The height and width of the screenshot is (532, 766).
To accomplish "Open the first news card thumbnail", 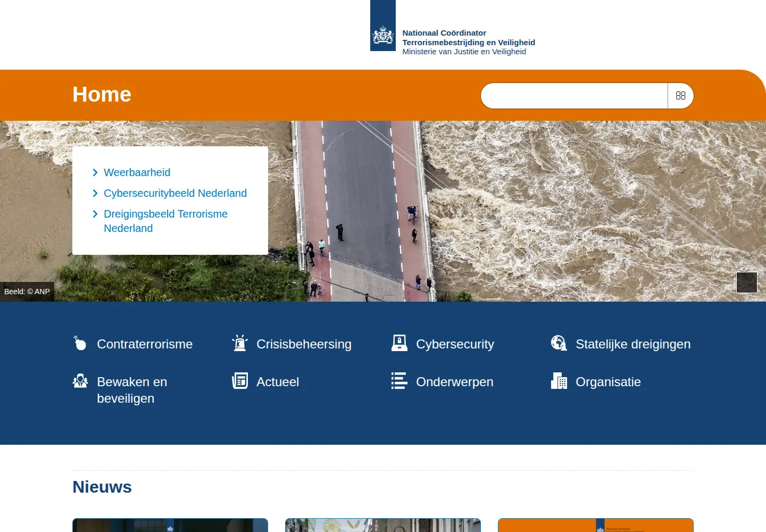I will click(170, 525).
